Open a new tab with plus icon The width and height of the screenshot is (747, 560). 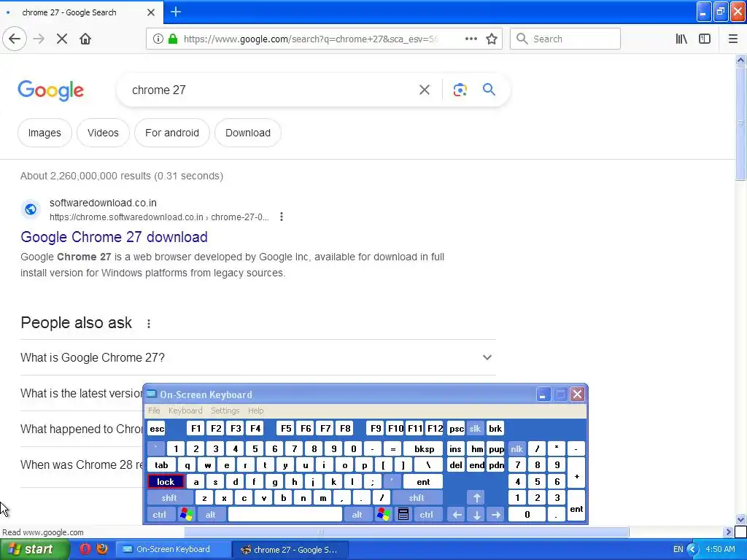[176, 12]
